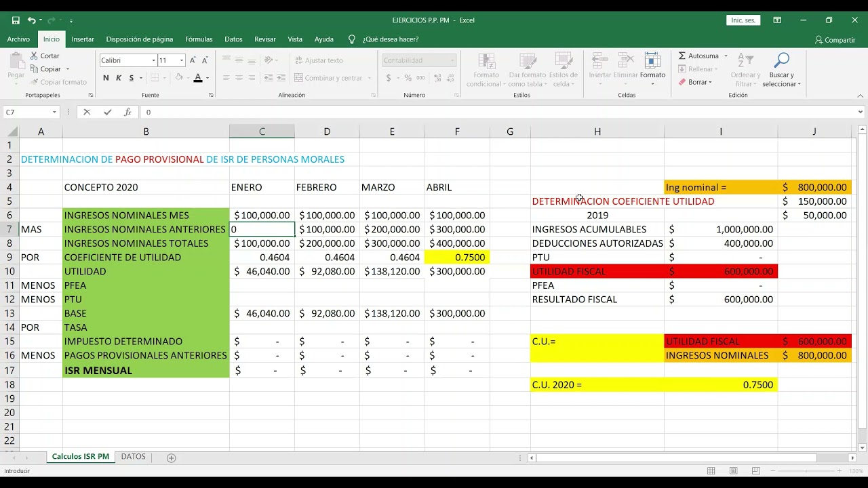Click the Inic. ses. sign-in button
The image size is (868, 488).
click(x=743, y=20)
